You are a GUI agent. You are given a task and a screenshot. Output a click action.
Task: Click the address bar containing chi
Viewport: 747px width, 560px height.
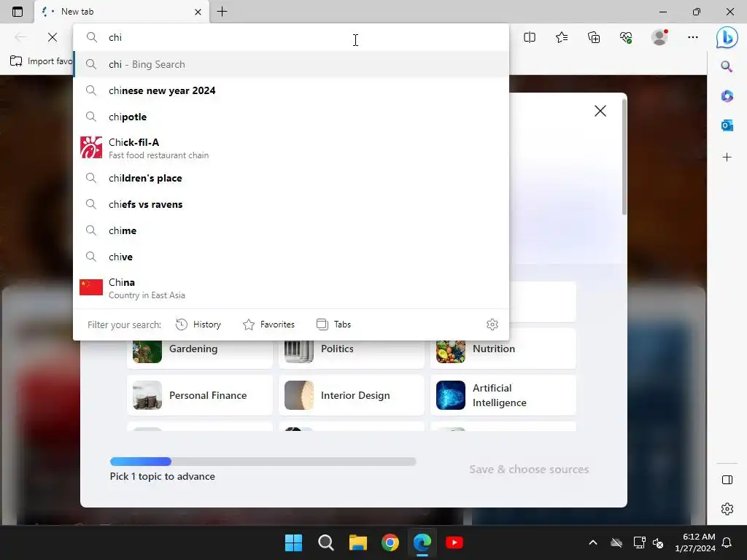tap(290, 37)
